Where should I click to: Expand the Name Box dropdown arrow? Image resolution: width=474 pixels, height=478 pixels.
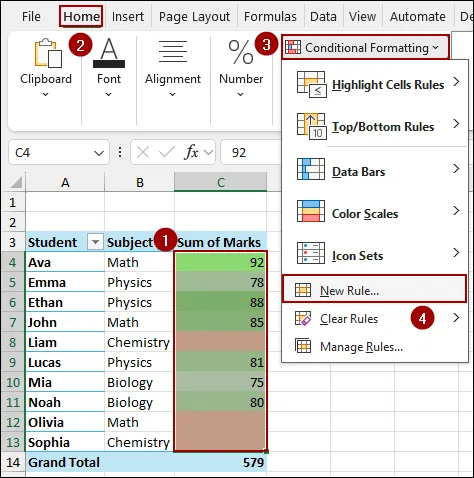(99, 153)
